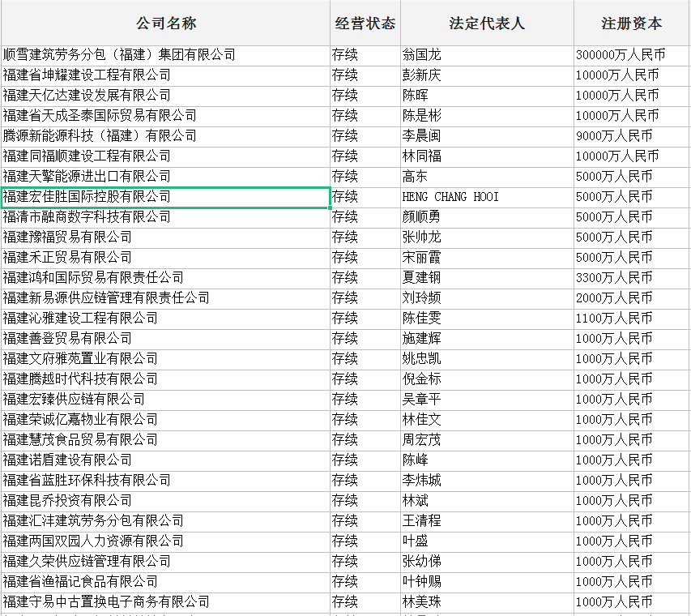Select legal representative cell 倪金标
This screenshot has width=691, height=616.
487,379
